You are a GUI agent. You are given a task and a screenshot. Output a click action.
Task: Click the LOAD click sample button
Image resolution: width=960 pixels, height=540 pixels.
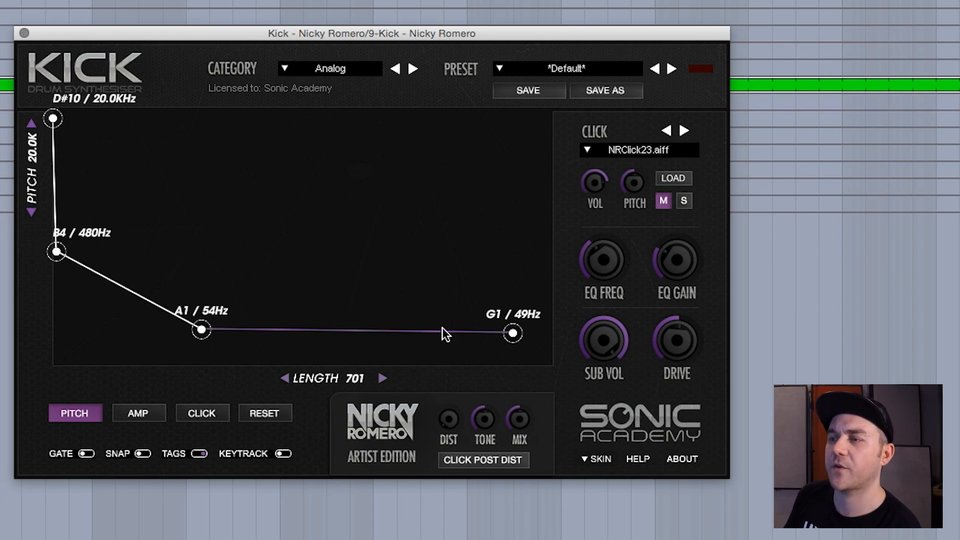pyautogui.click(x=673, y=178)
